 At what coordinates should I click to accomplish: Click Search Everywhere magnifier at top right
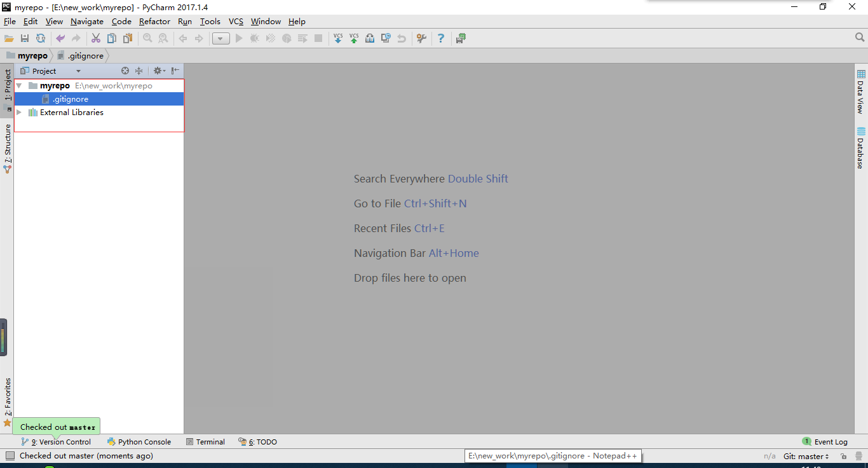(x=860, y=38)
